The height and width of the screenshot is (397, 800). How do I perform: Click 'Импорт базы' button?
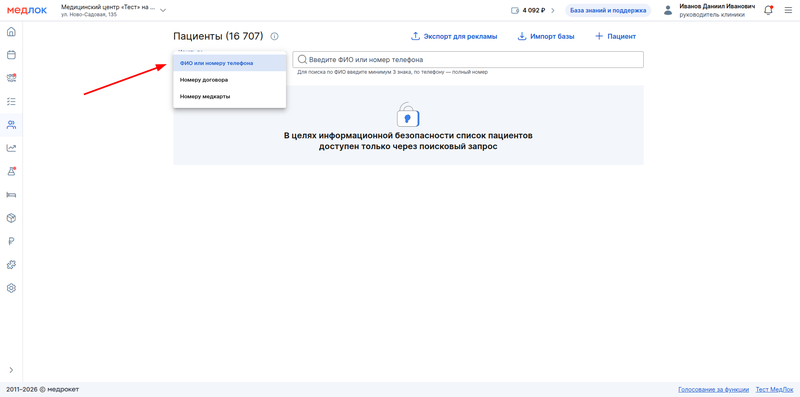coord(546,36)
